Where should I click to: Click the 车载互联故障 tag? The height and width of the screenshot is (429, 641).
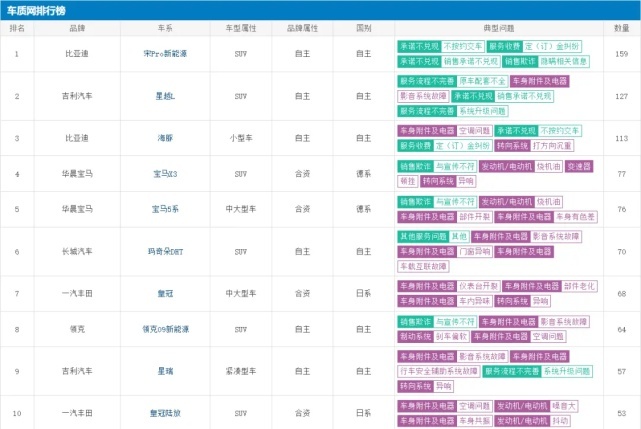click(x=423, y=267)
